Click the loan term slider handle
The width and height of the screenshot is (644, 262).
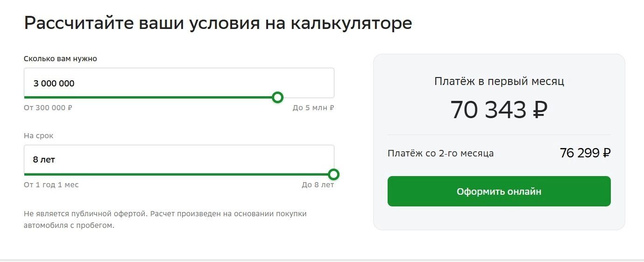pyautogui.click(x=333, y=175)
